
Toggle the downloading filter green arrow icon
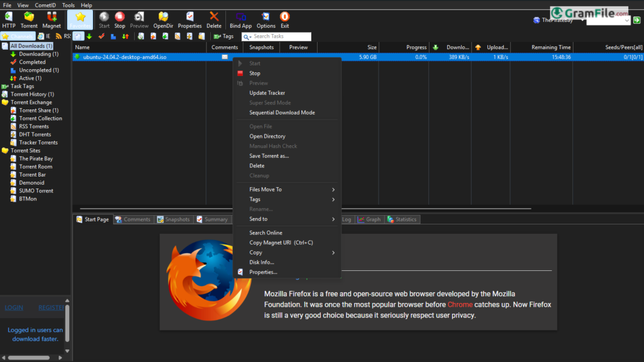coord(89,36)
